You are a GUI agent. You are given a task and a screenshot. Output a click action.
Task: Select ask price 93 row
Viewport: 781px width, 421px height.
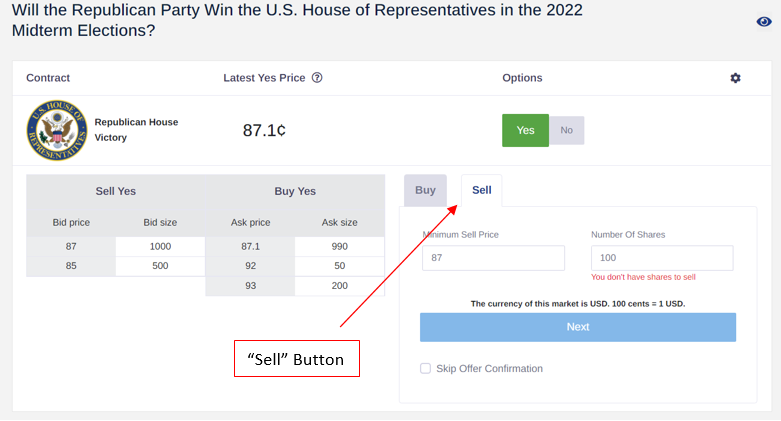click(x=295, y=286)
